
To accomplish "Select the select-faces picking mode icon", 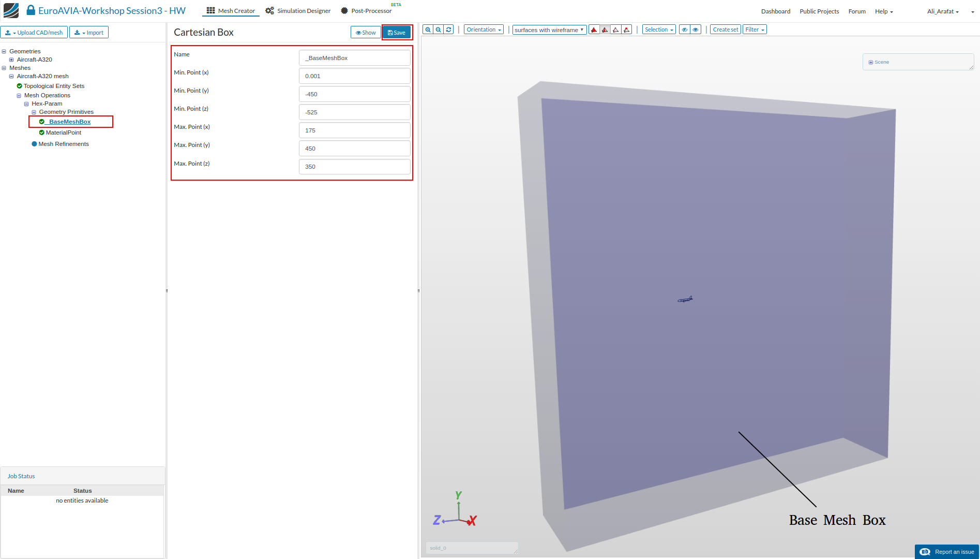I will [605, 30].
